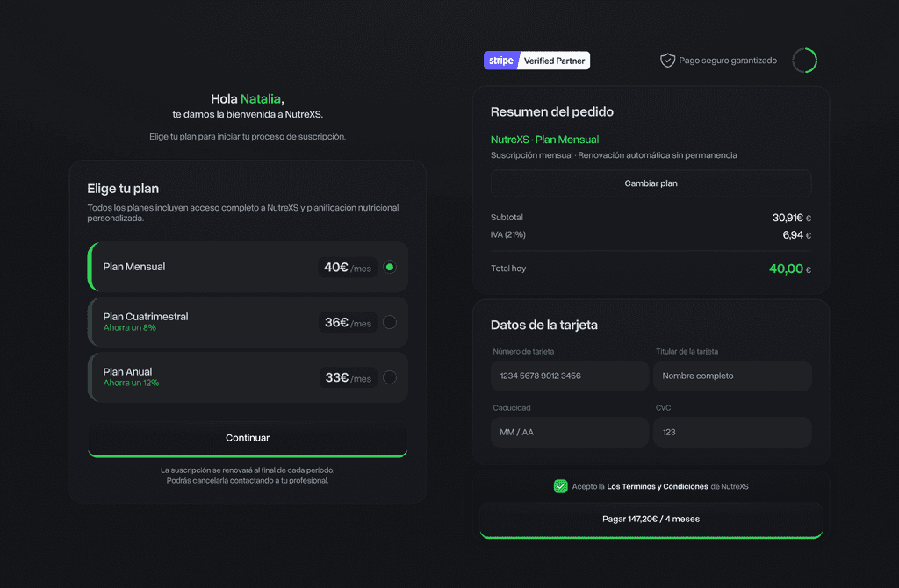Click the 36€ /mes price tag

(348, 322)
